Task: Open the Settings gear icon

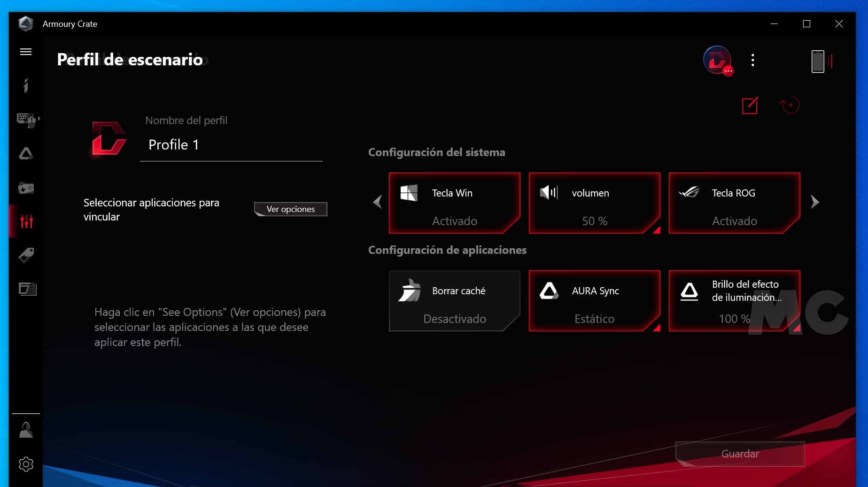Action: click(26, 464)
